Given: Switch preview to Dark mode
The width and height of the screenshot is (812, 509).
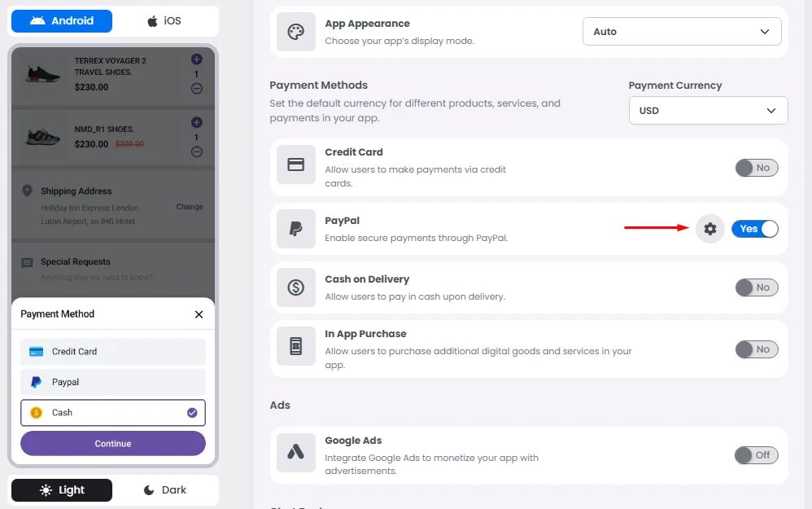Looking at the screenshot, I should [x=165, y=490].
